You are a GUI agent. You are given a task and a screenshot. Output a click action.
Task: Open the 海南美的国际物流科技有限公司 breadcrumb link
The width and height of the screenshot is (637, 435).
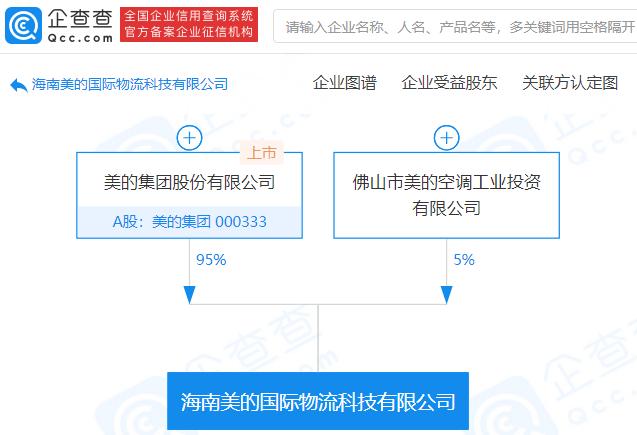click(130, 85)
